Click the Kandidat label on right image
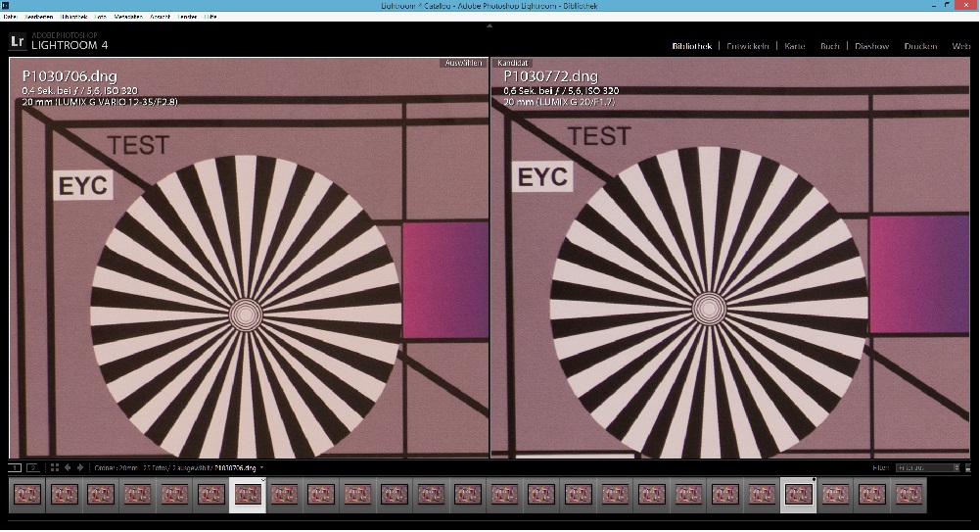 coord(513,63)
